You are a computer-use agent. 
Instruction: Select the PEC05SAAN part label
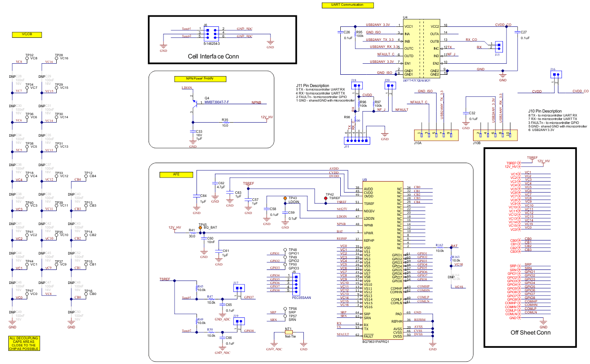301,298
